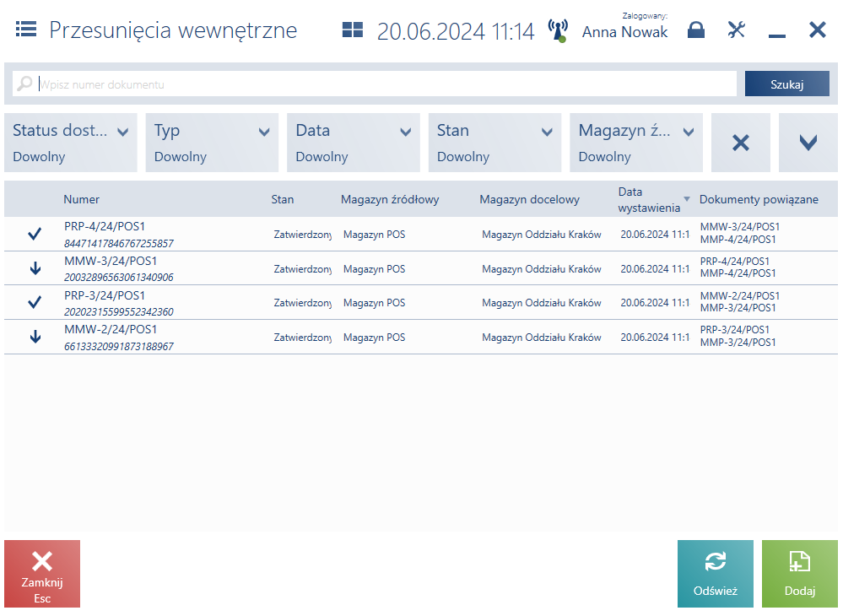
Task: Click the date cell of MMW-2/24/POS1 row
Action: (655, 337)
